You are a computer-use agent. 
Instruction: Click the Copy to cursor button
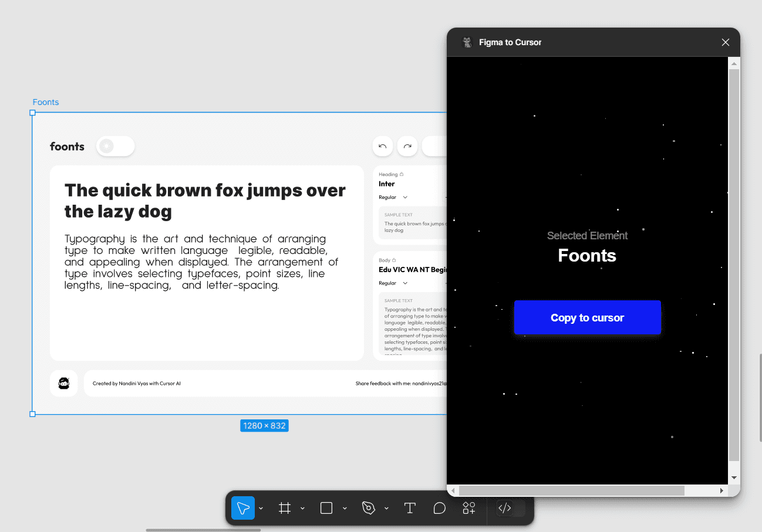(587, 317)
